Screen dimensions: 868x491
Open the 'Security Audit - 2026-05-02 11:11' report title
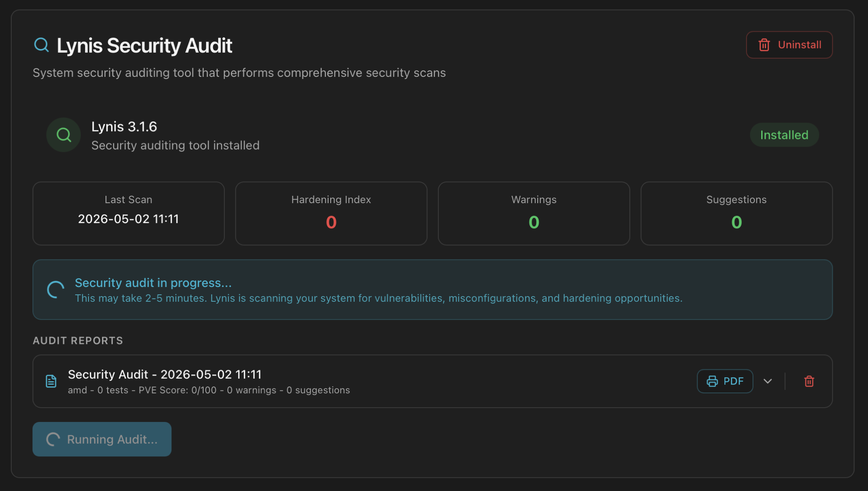point(164,374)
